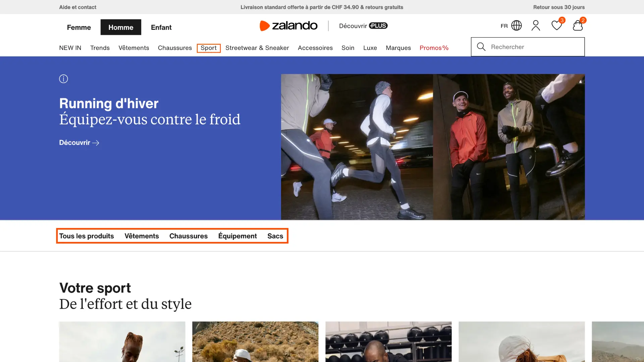Screen dimensions: 644x362
Task: Open the Aide et contact link
Action: [x=78, y=7]
